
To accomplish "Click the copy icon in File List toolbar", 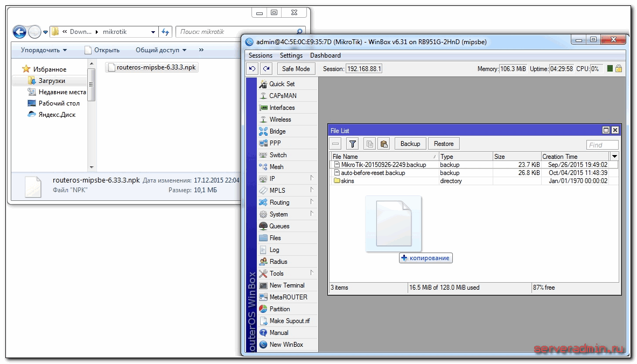I will (x=369, y=144).
